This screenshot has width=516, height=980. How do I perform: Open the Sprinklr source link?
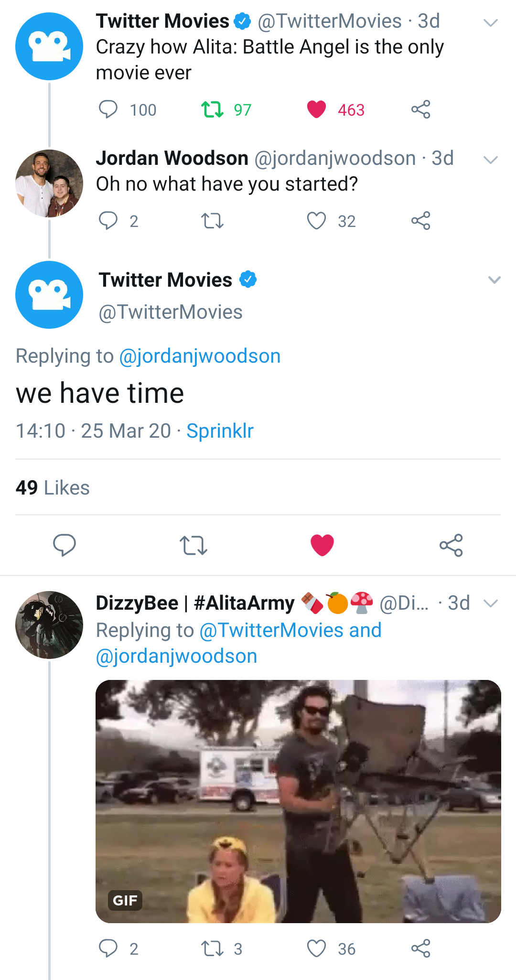220,431
